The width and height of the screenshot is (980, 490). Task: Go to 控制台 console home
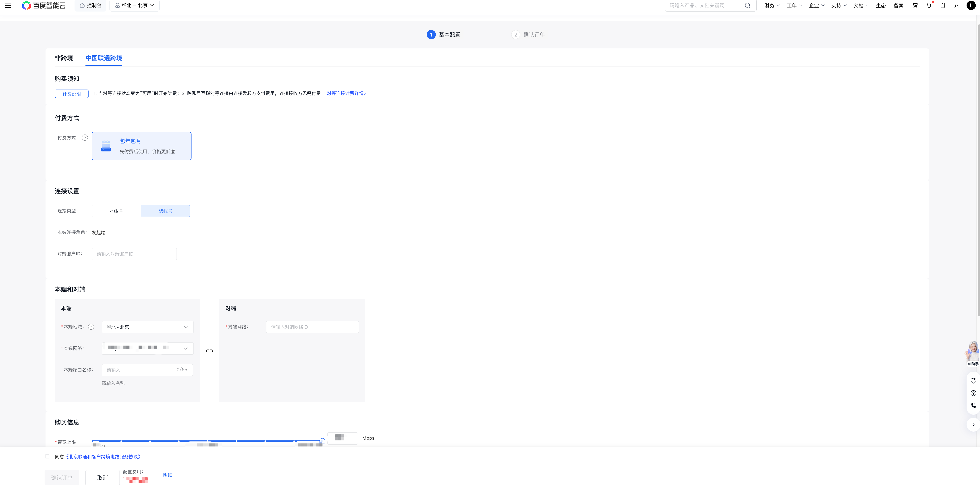pyautogui.click(x=90, y=5)
